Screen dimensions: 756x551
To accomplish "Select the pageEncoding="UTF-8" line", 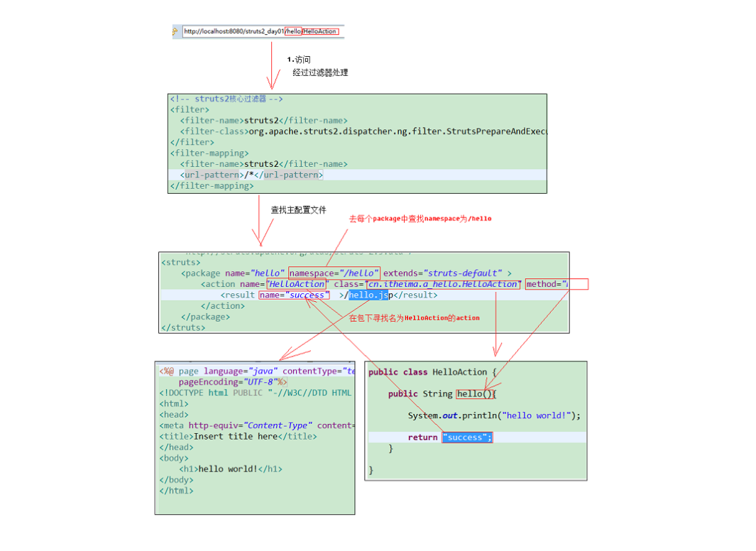I will 233,382.
